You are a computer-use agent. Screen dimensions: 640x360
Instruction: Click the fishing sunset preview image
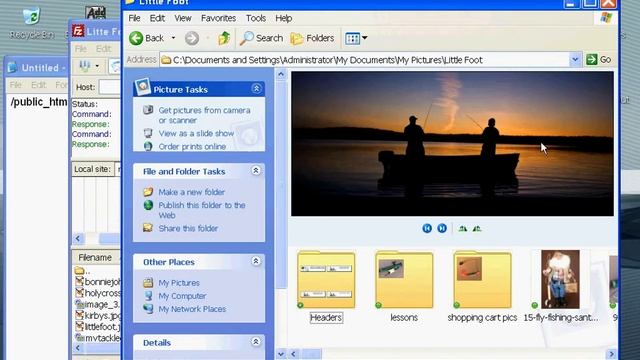tap(452, 144)
